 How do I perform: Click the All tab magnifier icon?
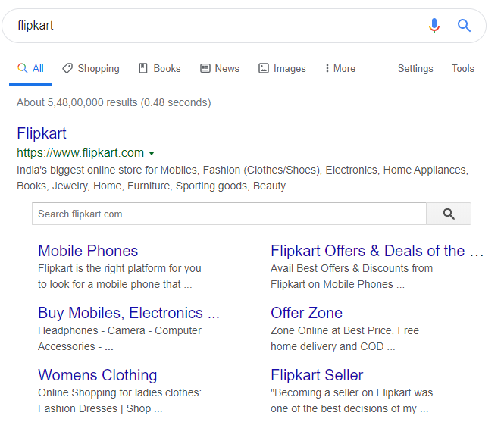point(23,68)
